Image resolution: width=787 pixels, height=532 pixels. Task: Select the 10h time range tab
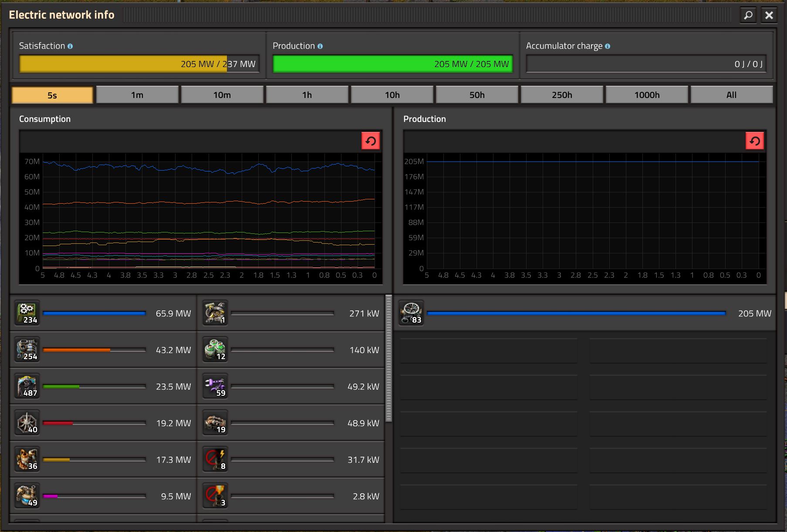click(x=392, y=95)
